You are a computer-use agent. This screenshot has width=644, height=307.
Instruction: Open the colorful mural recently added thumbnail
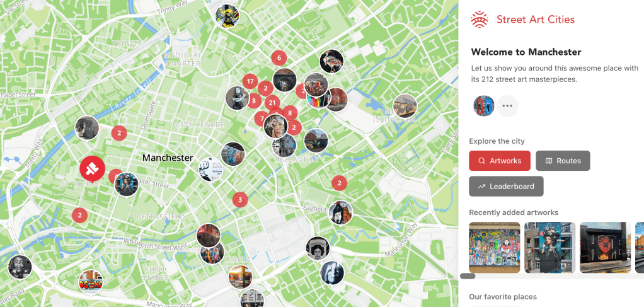(495, 247)
